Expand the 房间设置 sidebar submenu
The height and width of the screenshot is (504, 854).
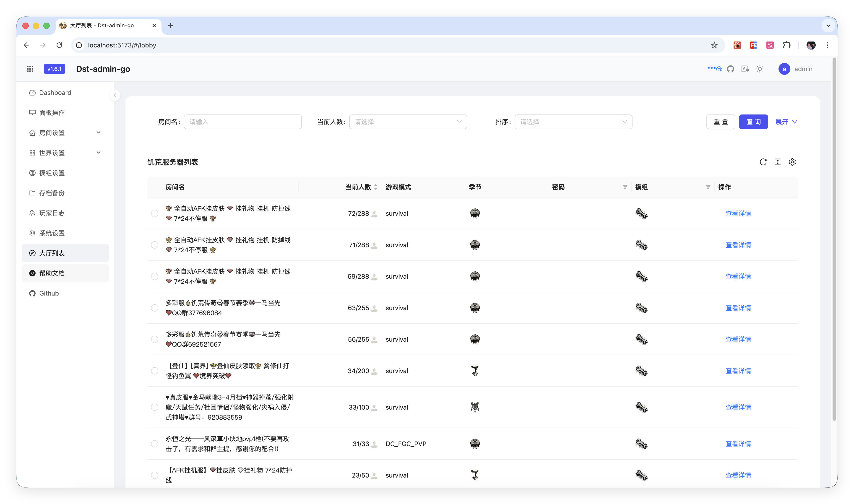[x=65, y=133]
